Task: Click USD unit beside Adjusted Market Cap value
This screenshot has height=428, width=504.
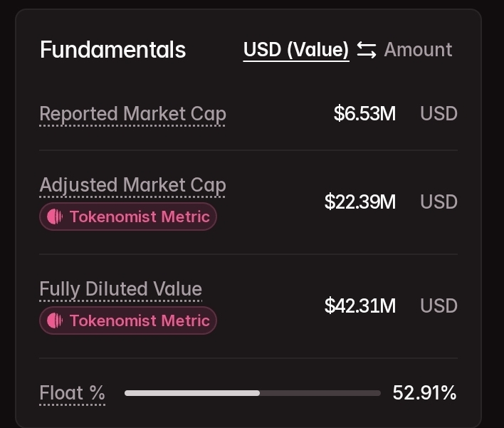Action: pos(439,202)
